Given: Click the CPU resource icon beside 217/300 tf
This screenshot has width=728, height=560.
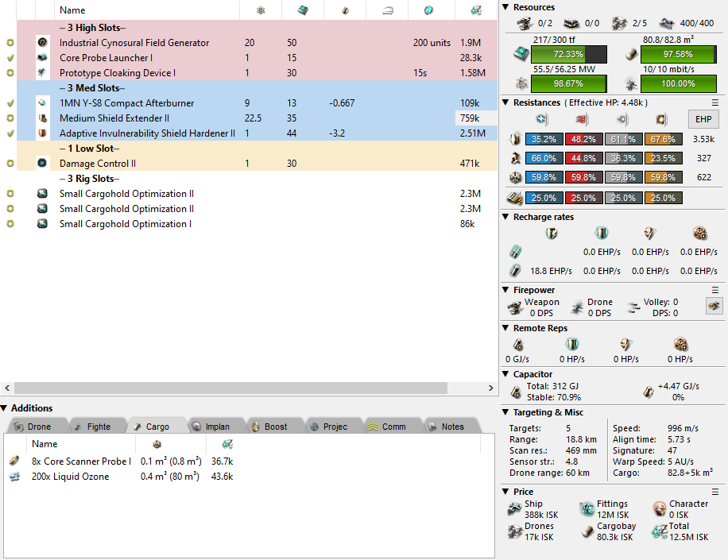Looking at the screenshot, I should click(518, 54).
